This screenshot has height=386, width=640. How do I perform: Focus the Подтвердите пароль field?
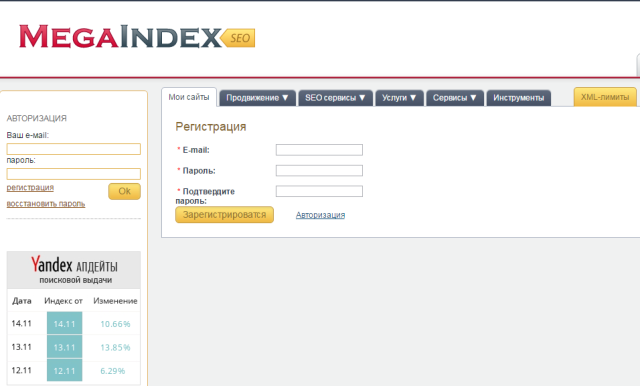319,191
